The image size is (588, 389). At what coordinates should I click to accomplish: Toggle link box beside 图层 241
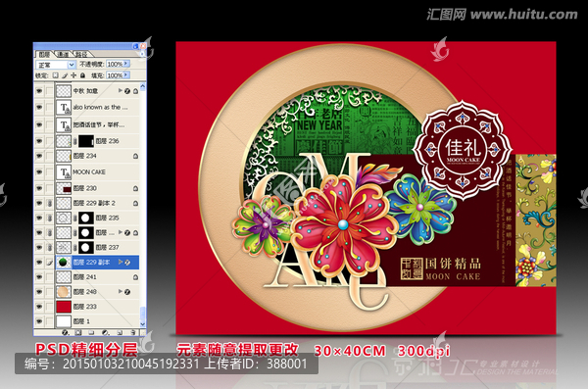point(49,277)
